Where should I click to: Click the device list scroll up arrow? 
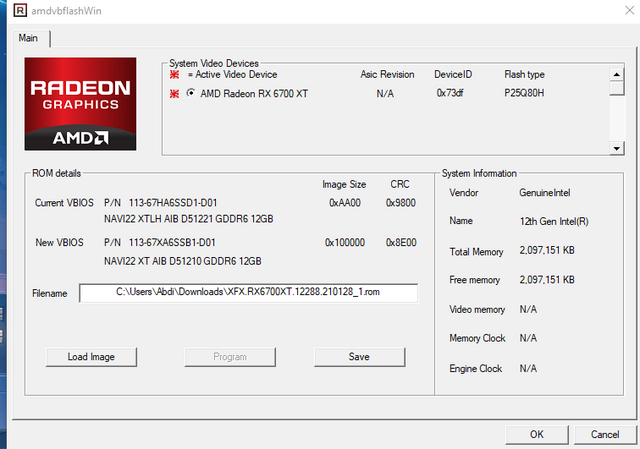coord(616,74)
